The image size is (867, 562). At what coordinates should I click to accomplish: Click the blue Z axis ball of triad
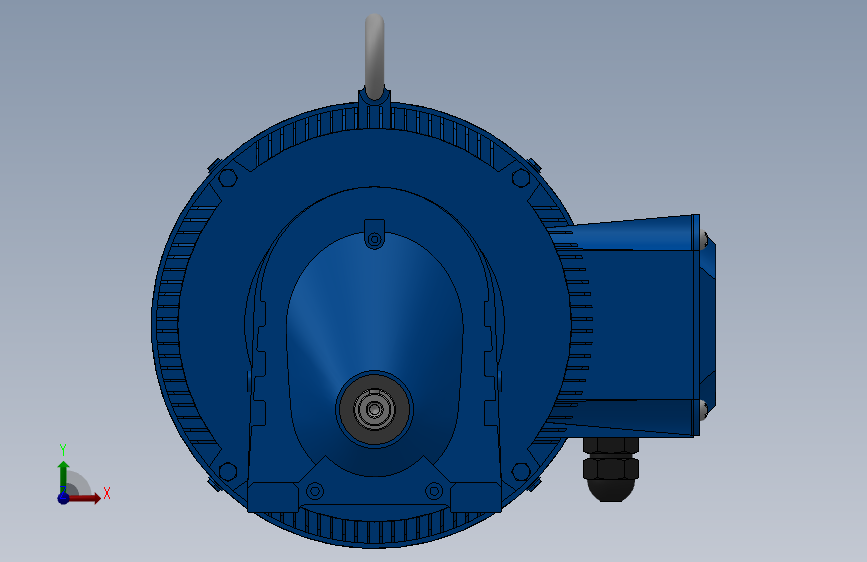coord(63,498)
